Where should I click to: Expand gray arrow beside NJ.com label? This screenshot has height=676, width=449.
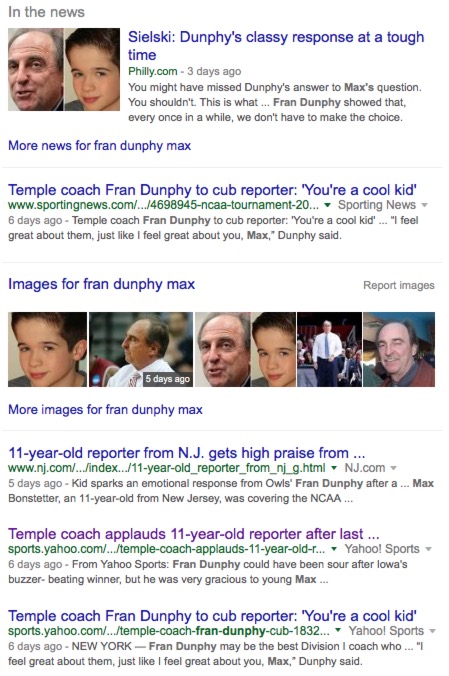[393, 468]
